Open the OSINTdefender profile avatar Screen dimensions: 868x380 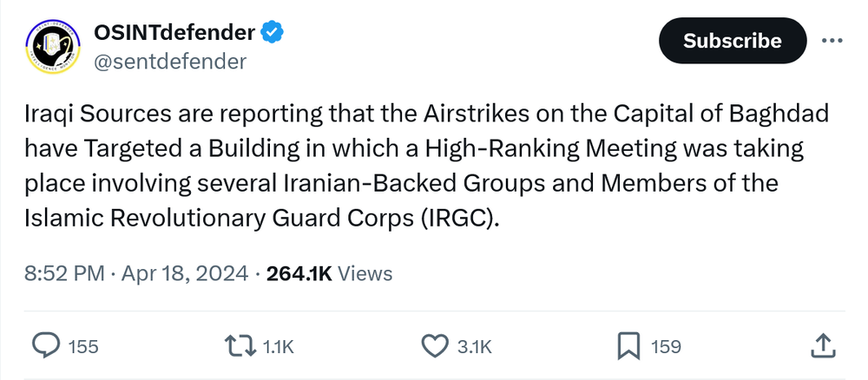(x=49, y=47)
